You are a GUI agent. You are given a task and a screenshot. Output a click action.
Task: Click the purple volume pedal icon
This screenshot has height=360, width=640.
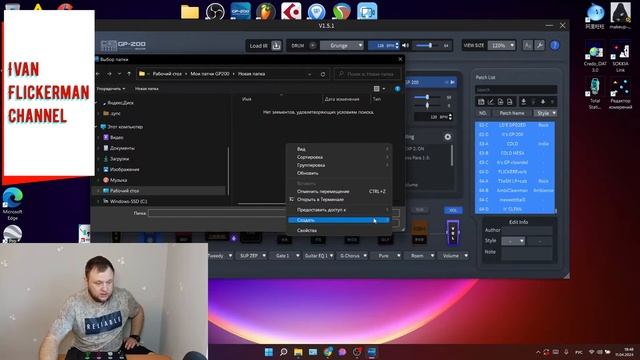453,233
